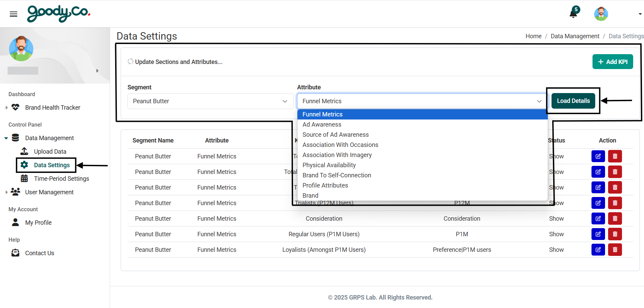
Task: Select Ad Awareness from the Attribute list
Action: (x=321, y=124)
